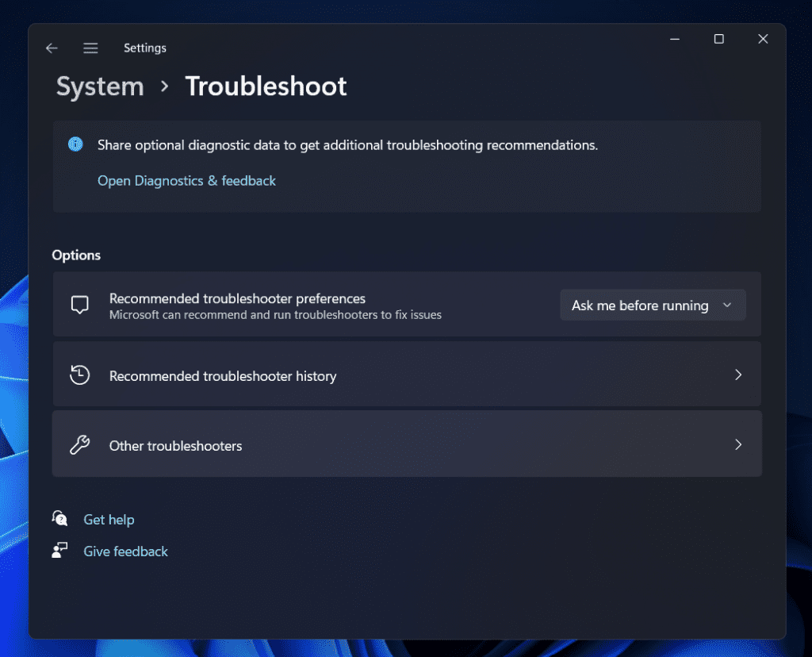Open Diagnostics & feedback link
812x657 pixels.
coord(186,181)
